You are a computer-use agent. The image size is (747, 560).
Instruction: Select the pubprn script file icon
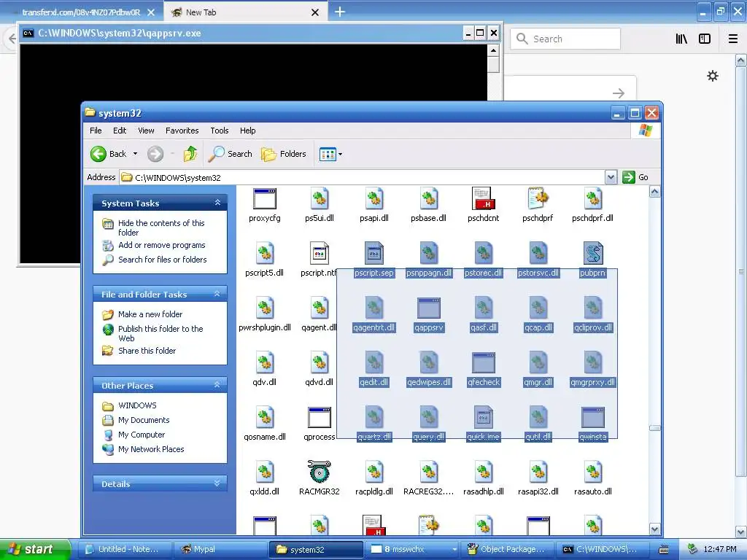click(x=592, y=253)
